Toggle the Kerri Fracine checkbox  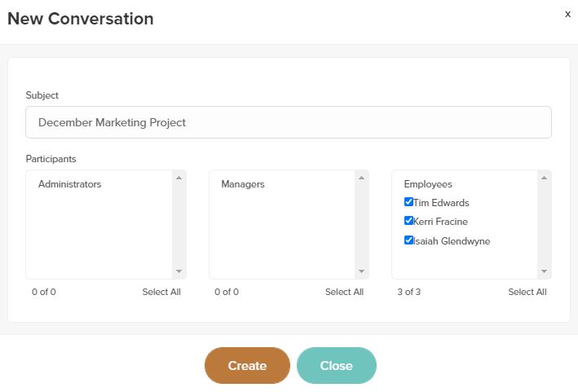click(408, 221)
